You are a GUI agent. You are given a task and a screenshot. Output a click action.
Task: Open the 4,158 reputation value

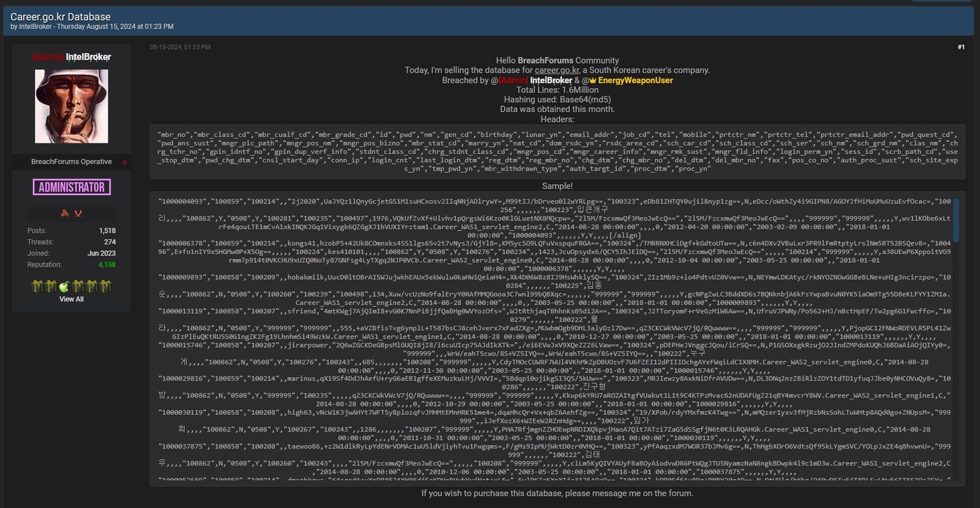pos(106,264)
